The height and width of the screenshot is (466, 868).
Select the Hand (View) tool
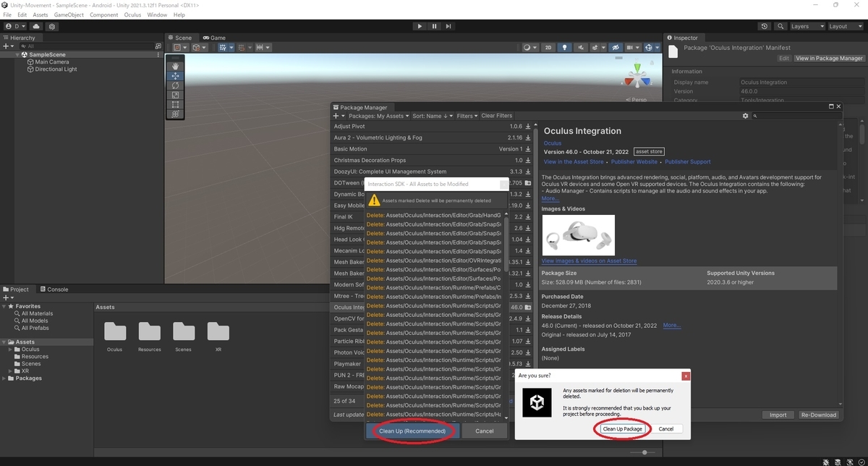click(175, 67)
